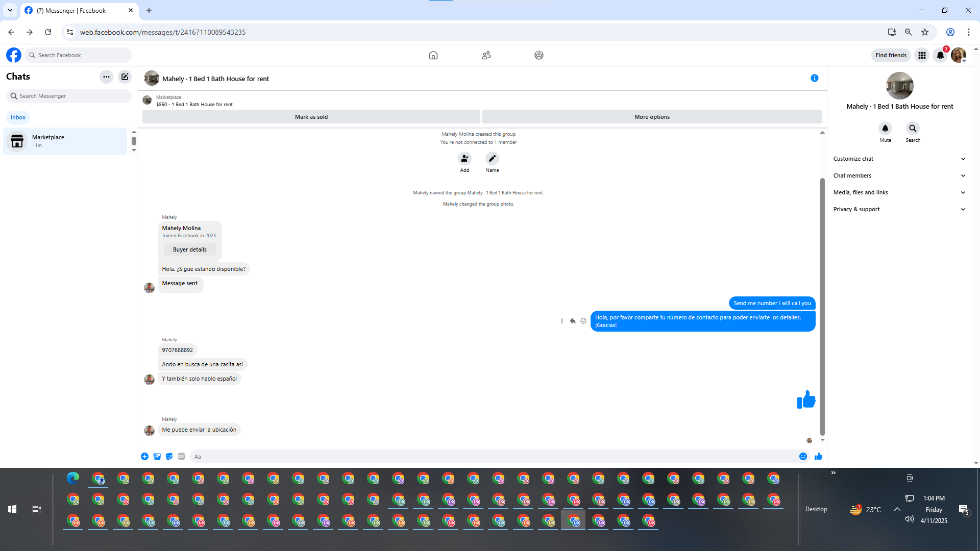Viewport: 980px width, 551px height.
Task: Send a thumbs-up like
Action: point(819,457)
